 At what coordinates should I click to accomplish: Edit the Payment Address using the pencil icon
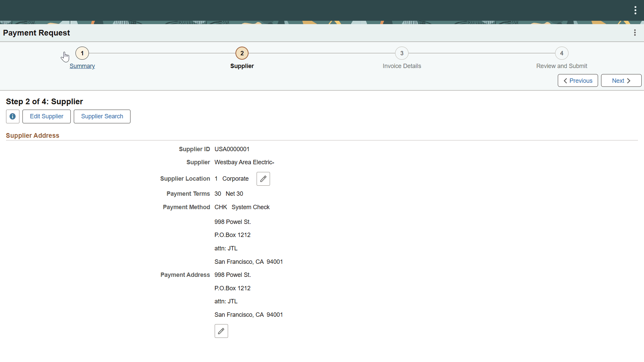click(x=221, y=331)
